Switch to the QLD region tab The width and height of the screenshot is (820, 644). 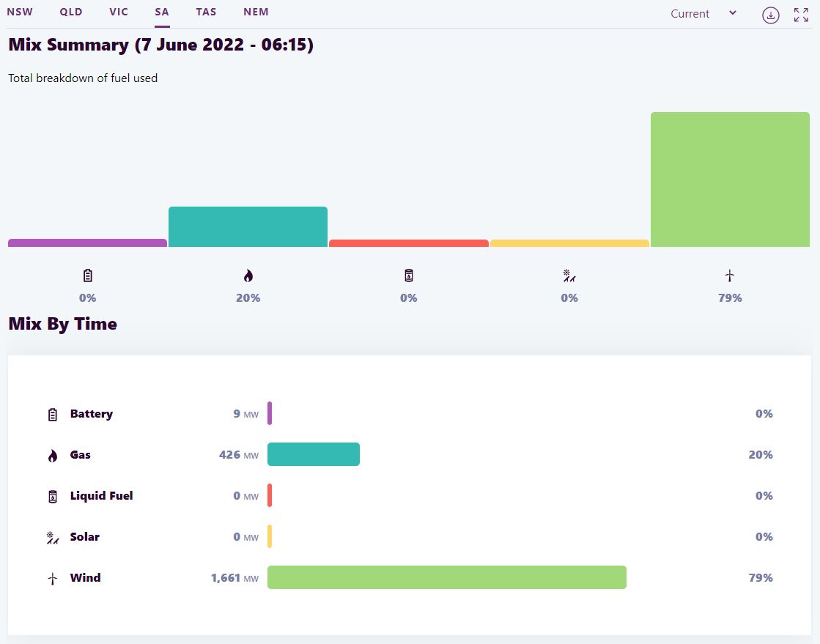[71, 12]
